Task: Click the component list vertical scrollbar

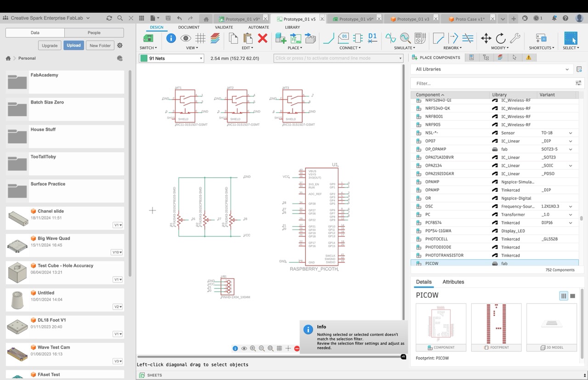Action: (x=582, y=218)
